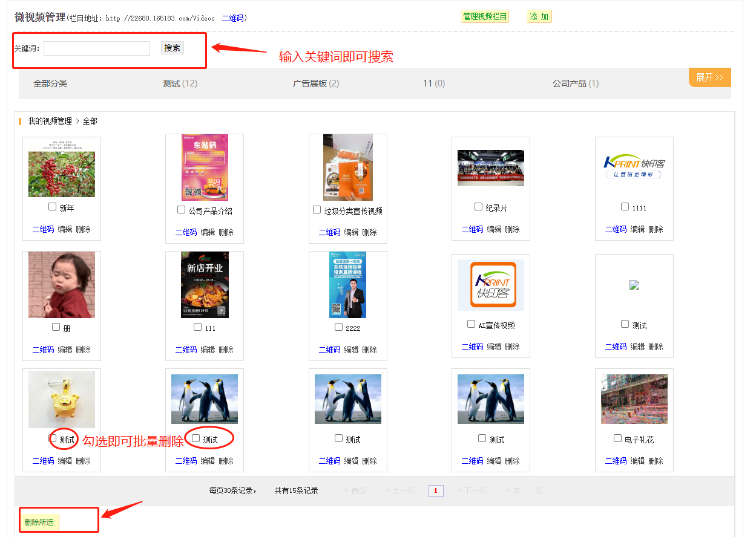The width and height of the screenshot is (756, 537).
Task: Show the 全部分类 category
Action: click(x=50, y=83)
